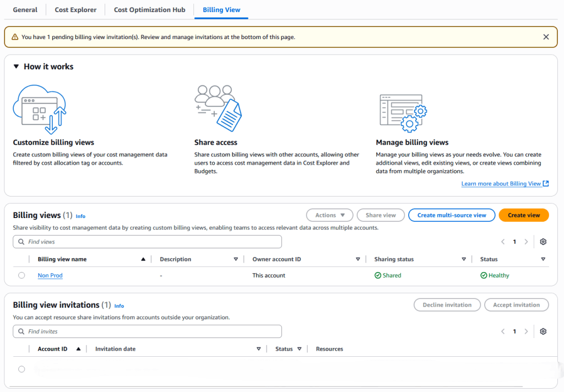This screenshot has width=564, height=392.
Task: Open Billing view invitations settings gear
Action: click(543, 331)
